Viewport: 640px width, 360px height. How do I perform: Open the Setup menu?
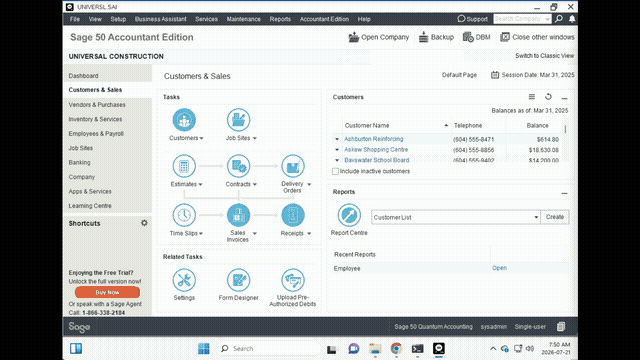point(118,19)
